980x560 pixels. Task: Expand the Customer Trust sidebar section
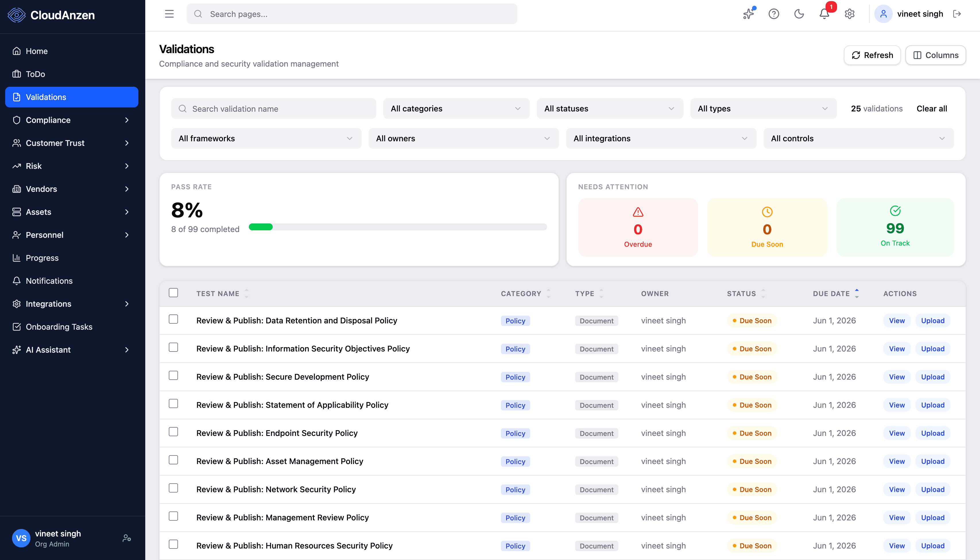click(x=71, y=143)
